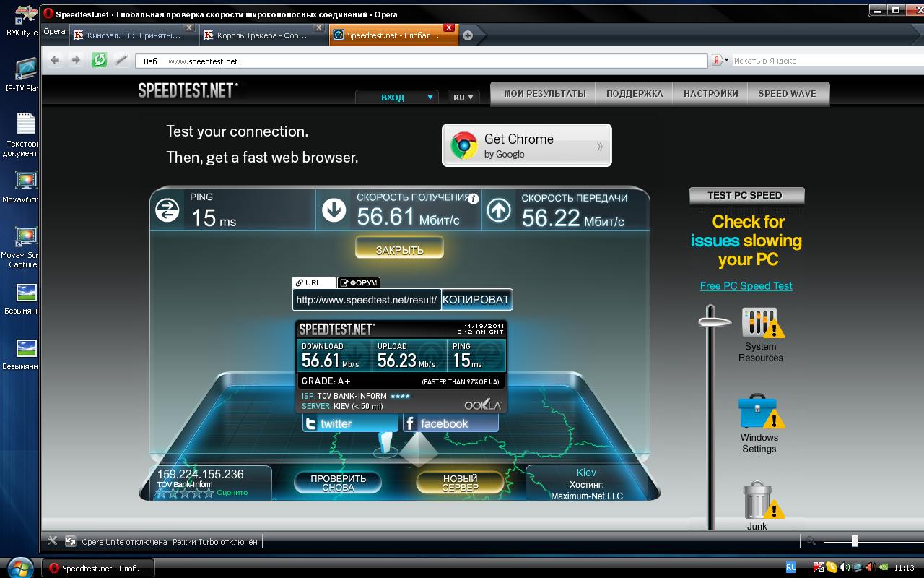Open the RU language dropdown

point(463,98)
